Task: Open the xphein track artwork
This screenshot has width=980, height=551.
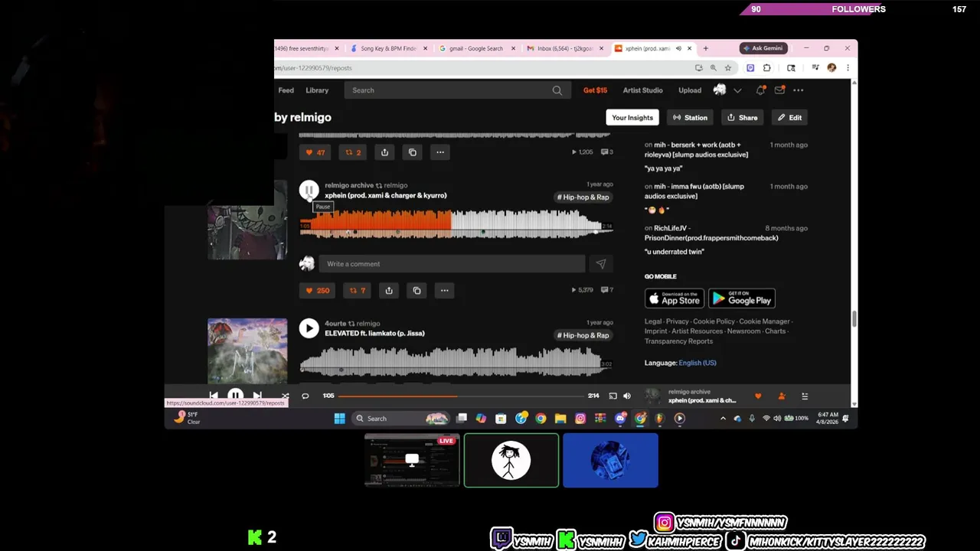Action: click(x=247, y=220)
